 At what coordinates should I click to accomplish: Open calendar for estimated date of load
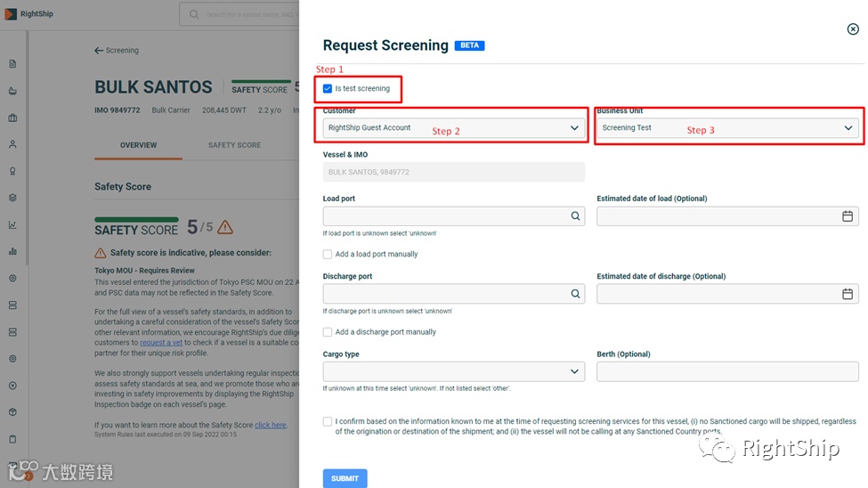coord(848,216)
